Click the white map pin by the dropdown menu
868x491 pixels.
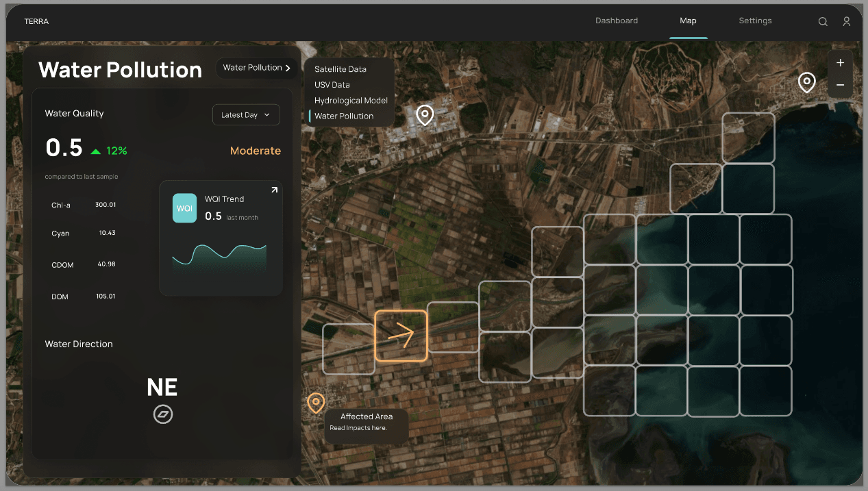[425, 114]
